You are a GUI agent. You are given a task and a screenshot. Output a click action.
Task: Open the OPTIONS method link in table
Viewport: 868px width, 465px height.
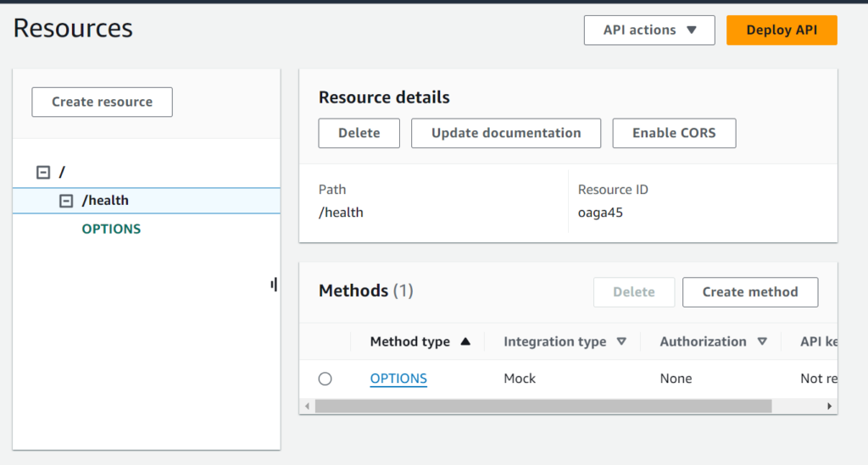pos(398,379)
